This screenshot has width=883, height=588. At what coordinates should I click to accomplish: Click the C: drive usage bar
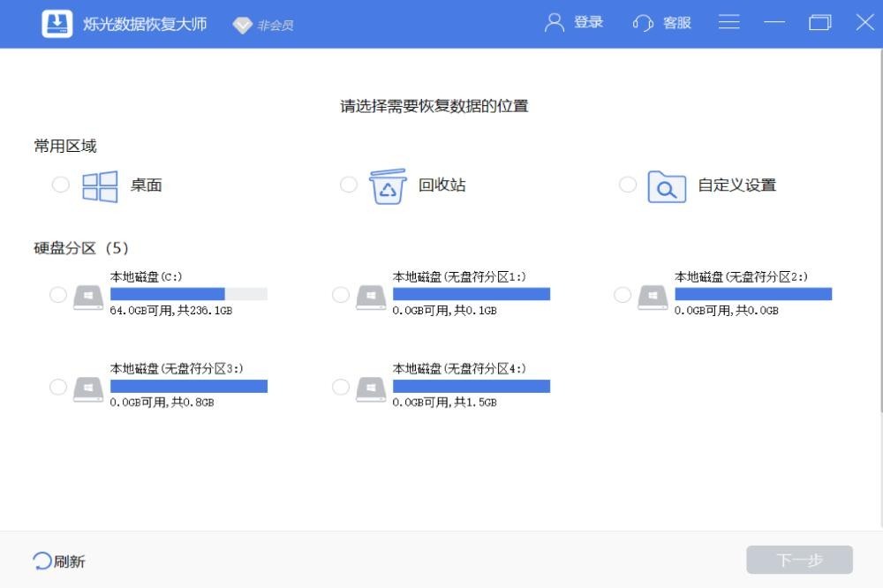(x=188, y=294)
